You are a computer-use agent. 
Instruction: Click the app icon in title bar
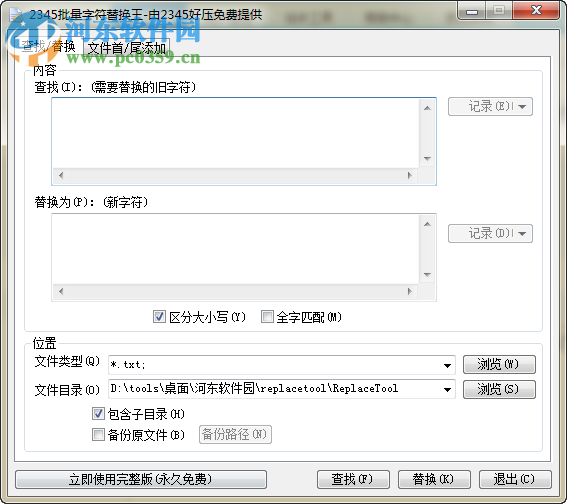coord(16,14)
